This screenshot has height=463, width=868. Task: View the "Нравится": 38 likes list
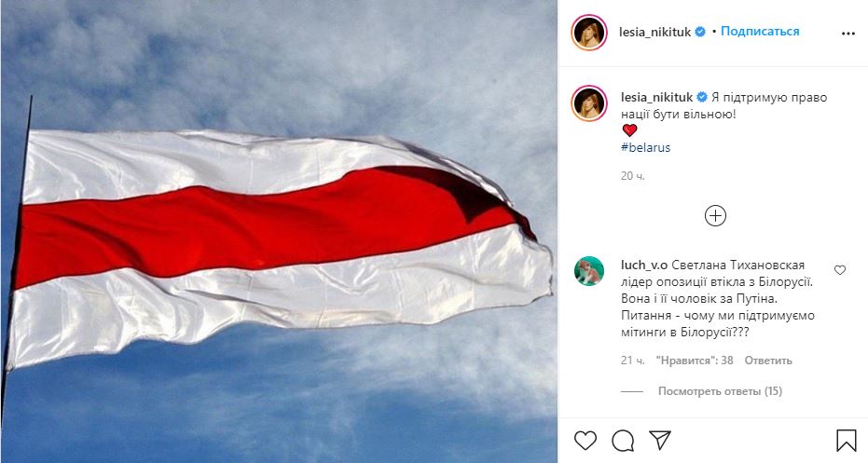point(695,361)
